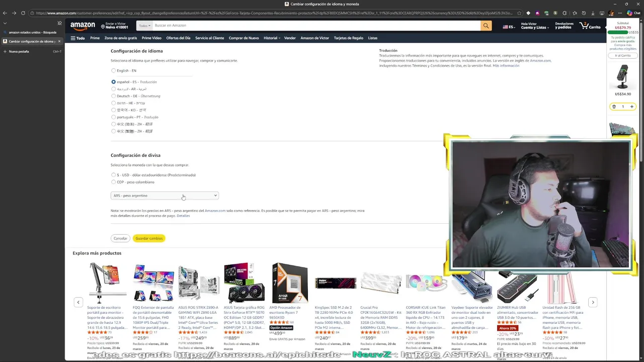Open browser downloads icon
644x362 pixels.
(x=593, y=13)
